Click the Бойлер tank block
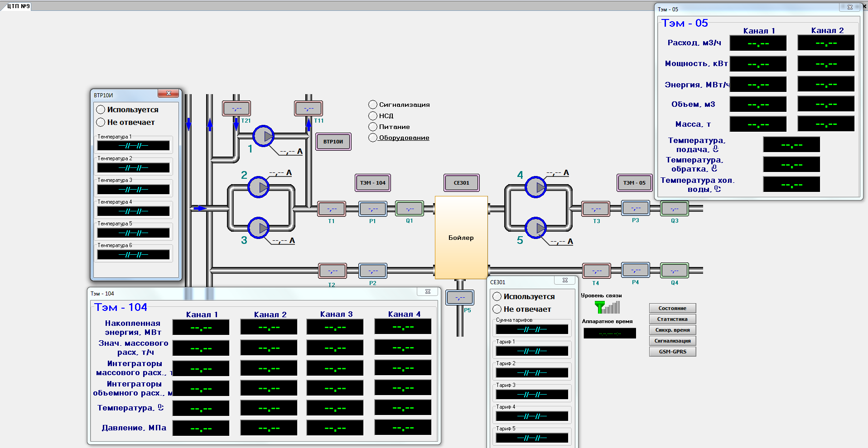Image resolution: width=868 pixels, height=448 pixels. point(461,238)
